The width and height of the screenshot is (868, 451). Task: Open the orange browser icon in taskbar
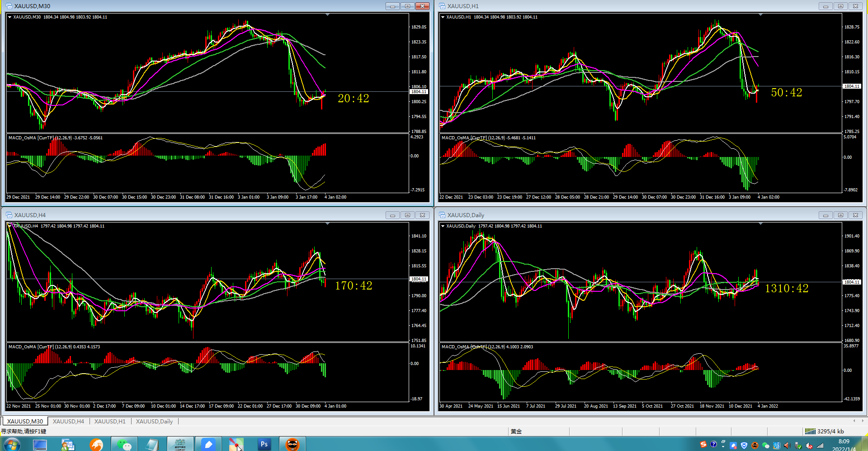point(96,445)
